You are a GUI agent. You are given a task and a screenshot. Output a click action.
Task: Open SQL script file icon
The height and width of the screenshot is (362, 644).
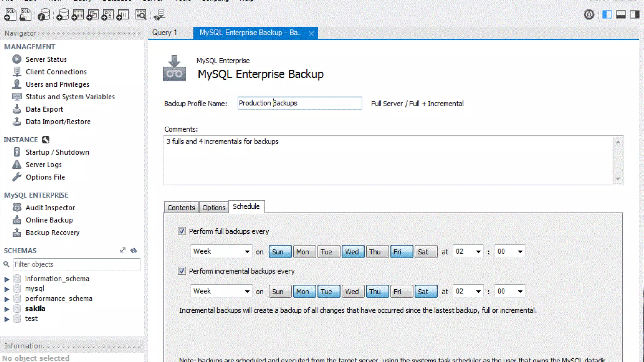25,14
